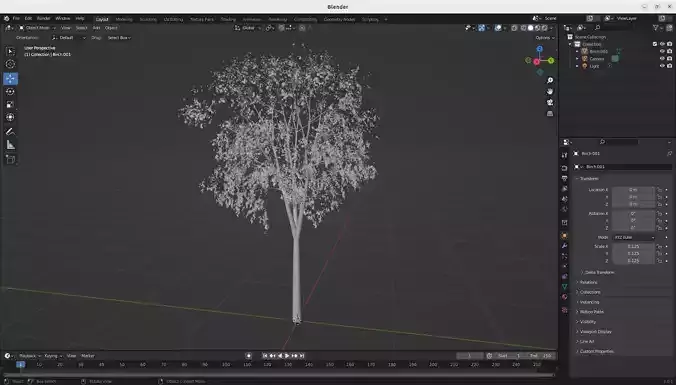Click the outliner filter funnel icon
The height and width of the screenshot is (385, 676).
click(x=656, y=28)
